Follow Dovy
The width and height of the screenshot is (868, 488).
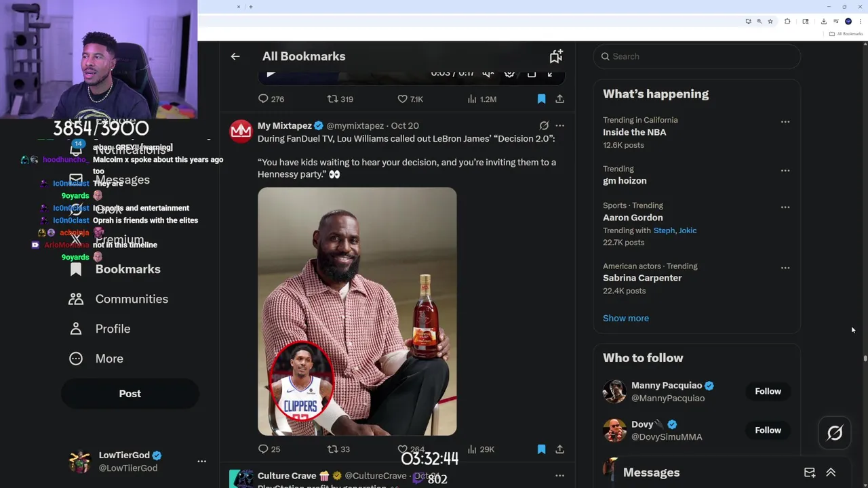point(768,430)
